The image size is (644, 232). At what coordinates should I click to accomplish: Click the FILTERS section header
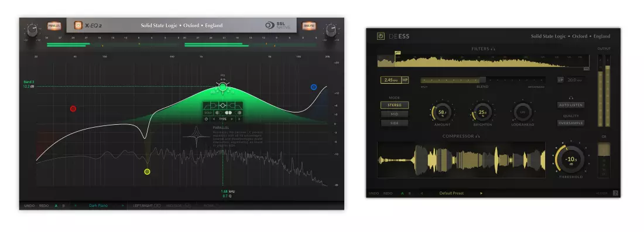(x=484, y=49)
